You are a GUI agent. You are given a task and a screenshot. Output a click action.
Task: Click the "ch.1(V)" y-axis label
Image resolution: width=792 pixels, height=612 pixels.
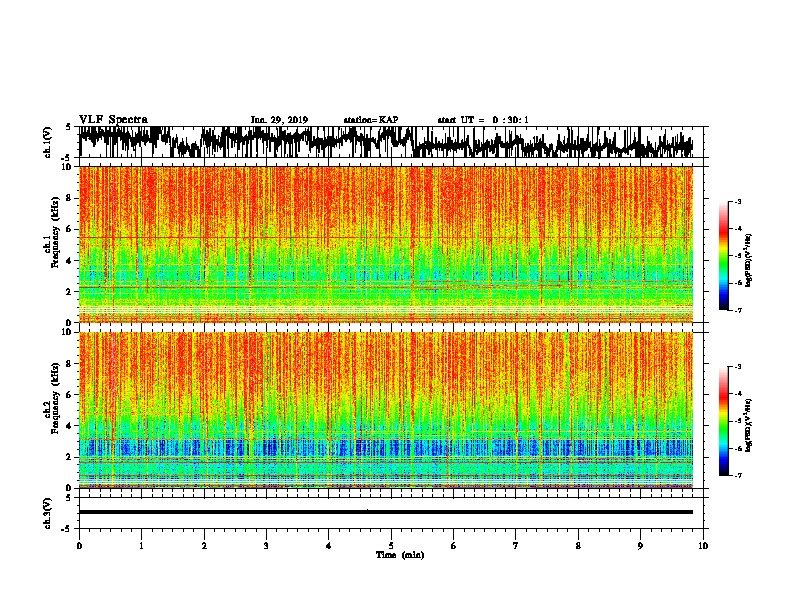(48, 142)
